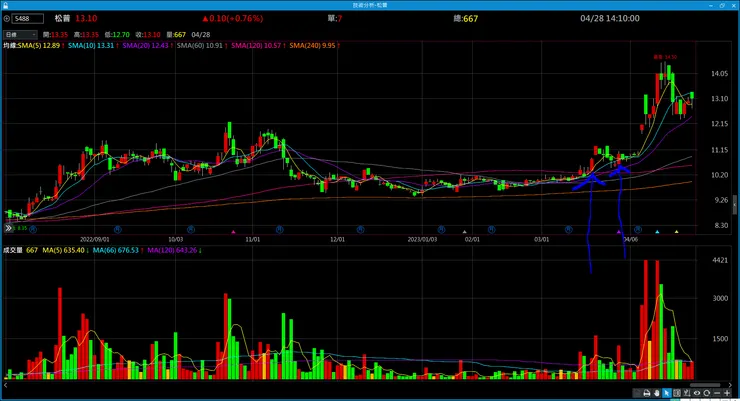Toggle the eye visibility icon
This screenshot has width=740, height=401.
click(697, 393)
